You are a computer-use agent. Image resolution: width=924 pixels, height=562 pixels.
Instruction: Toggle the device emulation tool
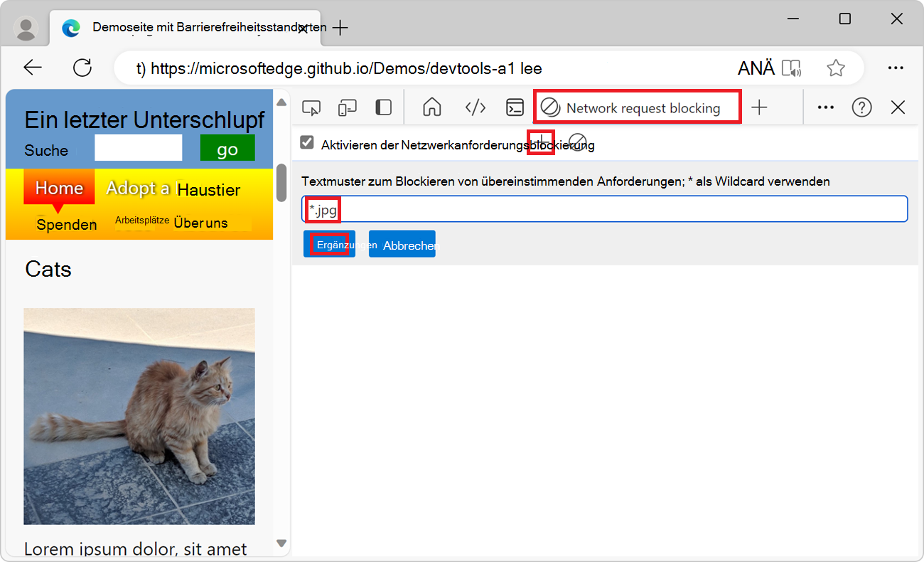pyautogui.click(x=348, y=107)
